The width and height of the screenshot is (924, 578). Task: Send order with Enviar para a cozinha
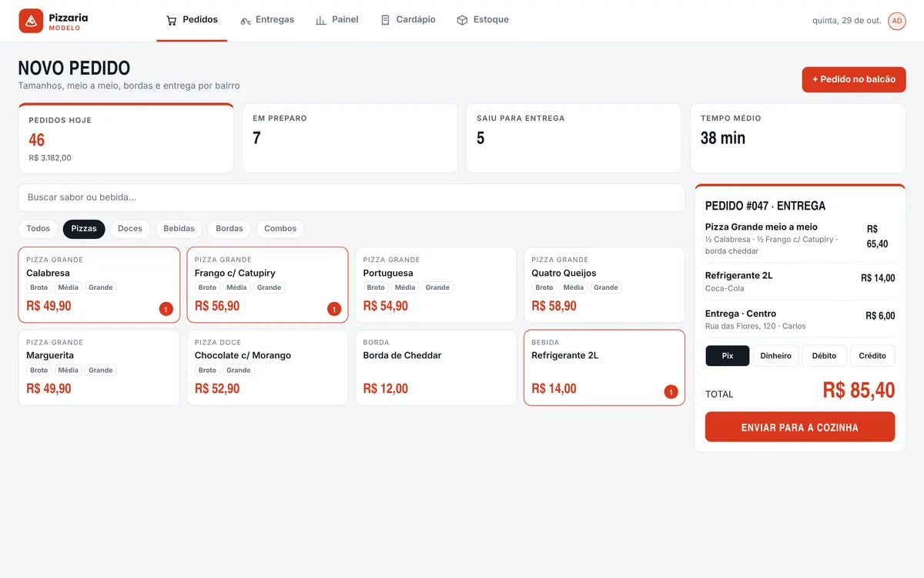(x=800, y=427)
